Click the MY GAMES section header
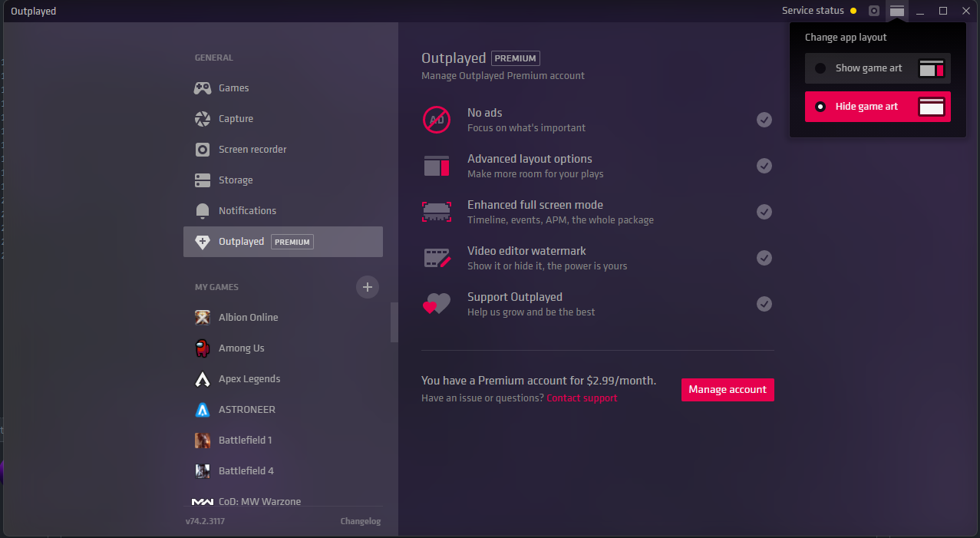 click(216, 287)
